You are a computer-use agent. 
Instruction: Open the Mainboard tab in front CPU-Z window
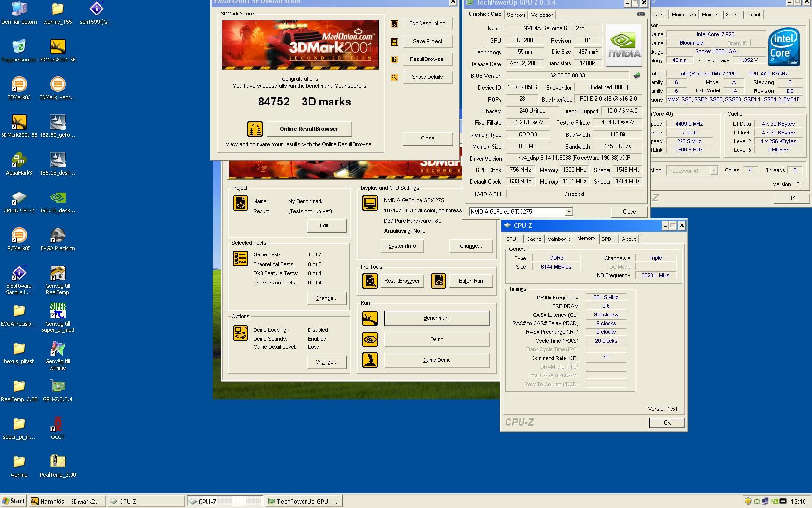559,239
